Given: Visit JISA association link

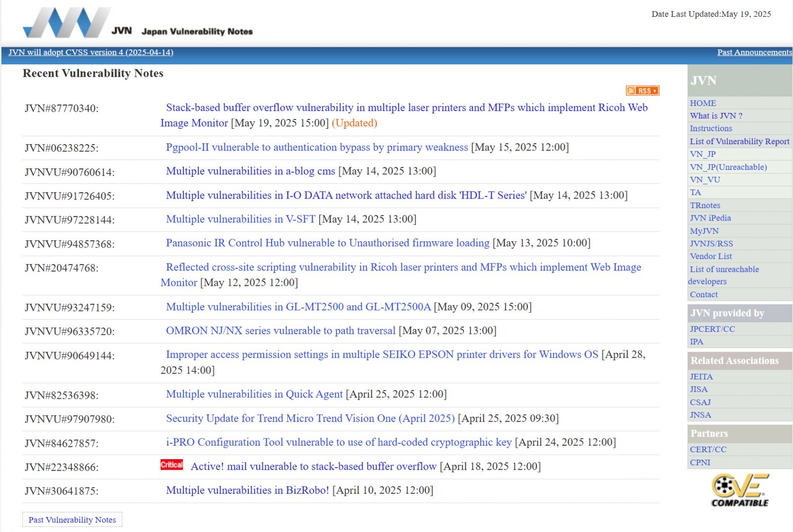Looking at the screenshot, I should pyautogui.click(x=699, y=389).
